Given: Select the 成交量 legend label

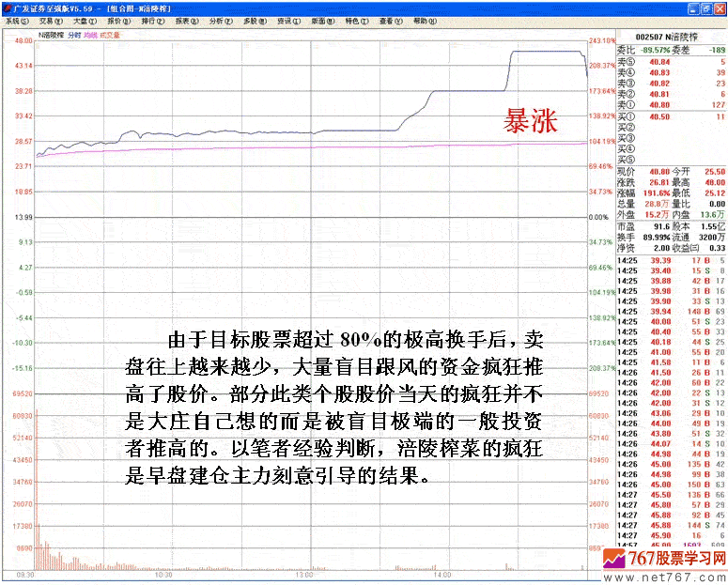Looking at the screenshot, I should coord(110,35).
